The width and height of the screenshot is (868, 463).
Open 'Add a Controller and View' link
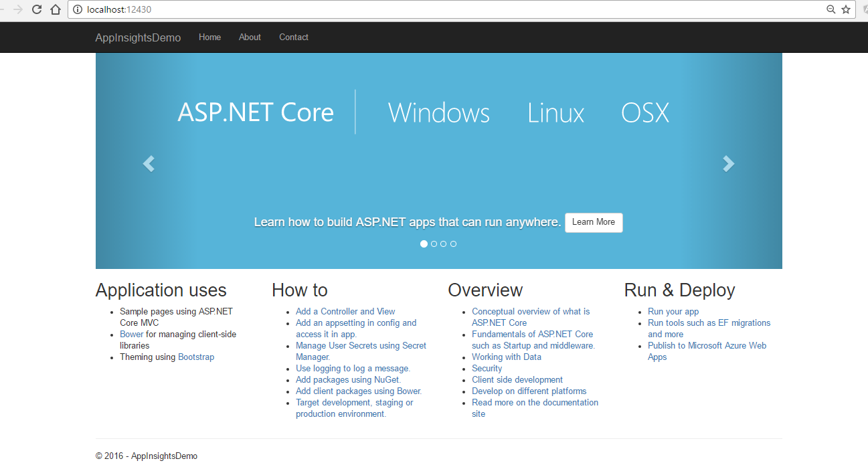tap(345, 311)
